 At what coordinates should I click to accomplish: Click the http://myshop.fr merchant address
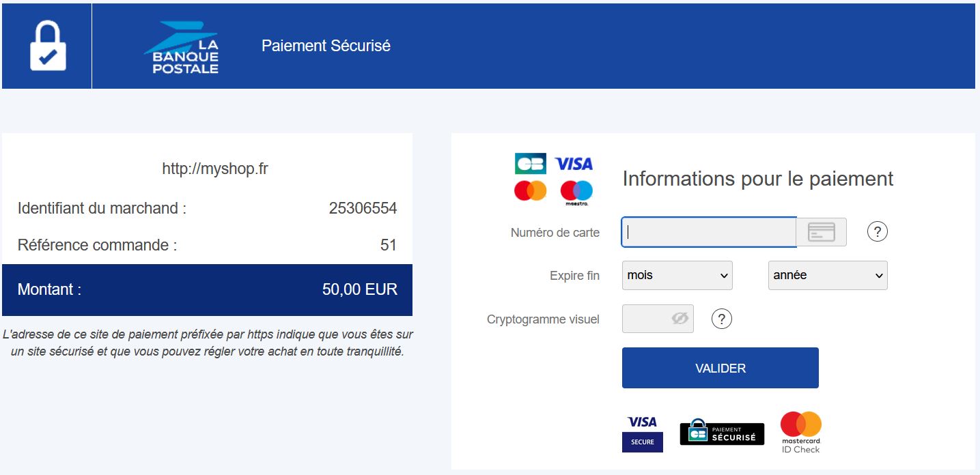[215, 169]
